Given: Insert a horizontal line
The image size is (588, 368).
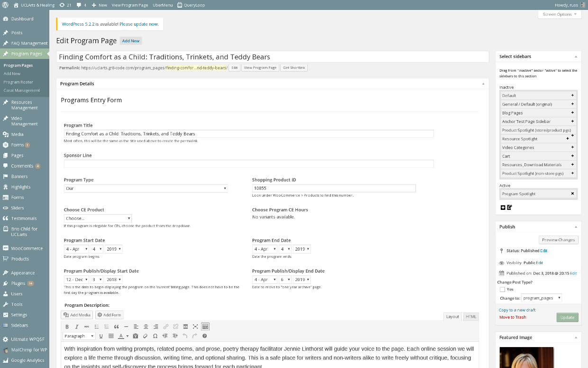Looking at the screenshot, I should pyautogui.click(x=126, y=327).
